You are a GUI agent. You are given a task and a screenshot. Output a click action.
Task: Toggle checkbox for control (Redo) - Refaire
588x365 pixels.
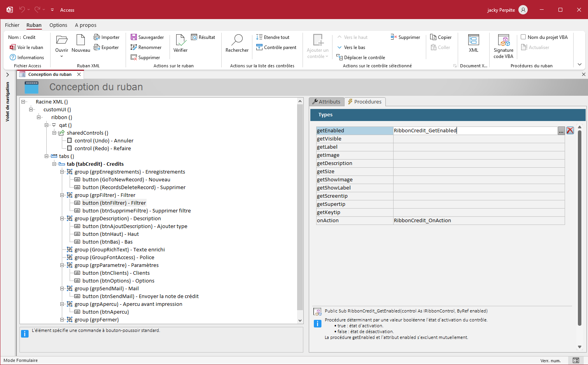click(70, 148)
